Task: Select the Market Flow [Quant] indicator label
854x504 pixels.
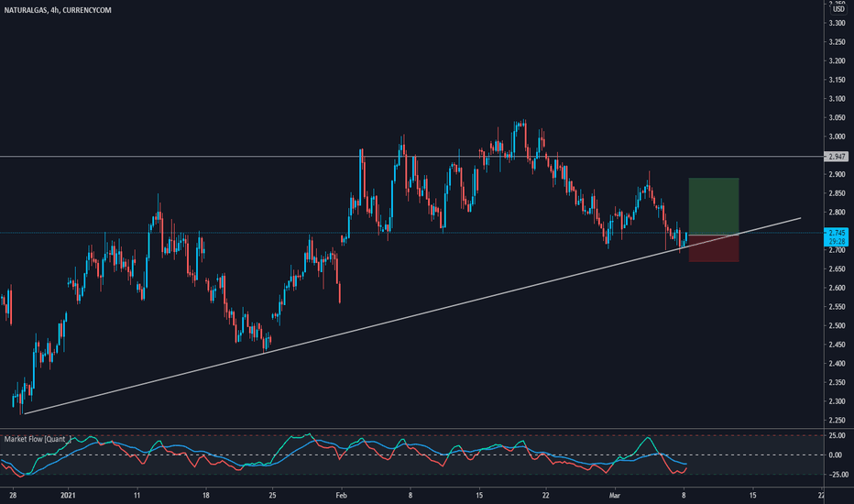Action: (38, 439)
